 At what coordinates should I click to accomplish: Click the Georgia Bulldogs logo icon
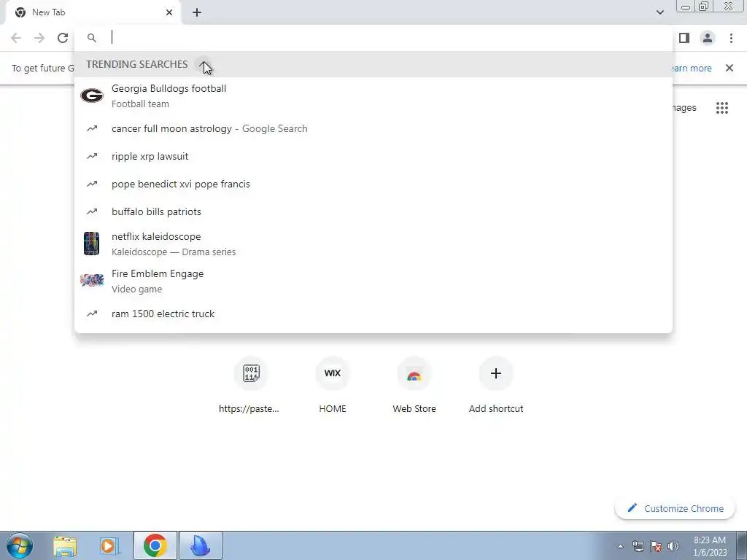(x=92, y=96)
